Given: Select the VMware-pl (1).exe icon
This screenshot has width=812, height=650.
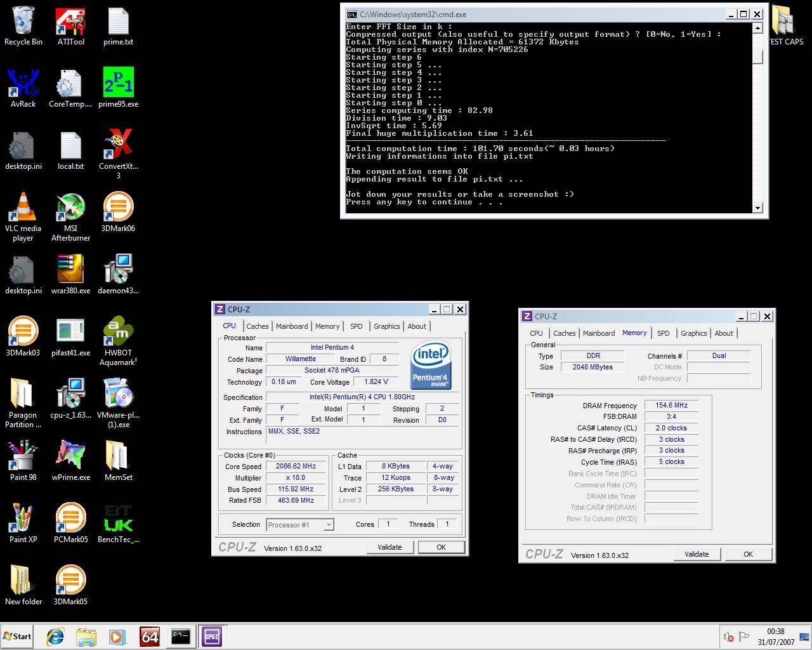Looking at the screenshot, I should [x=118, y=403].
